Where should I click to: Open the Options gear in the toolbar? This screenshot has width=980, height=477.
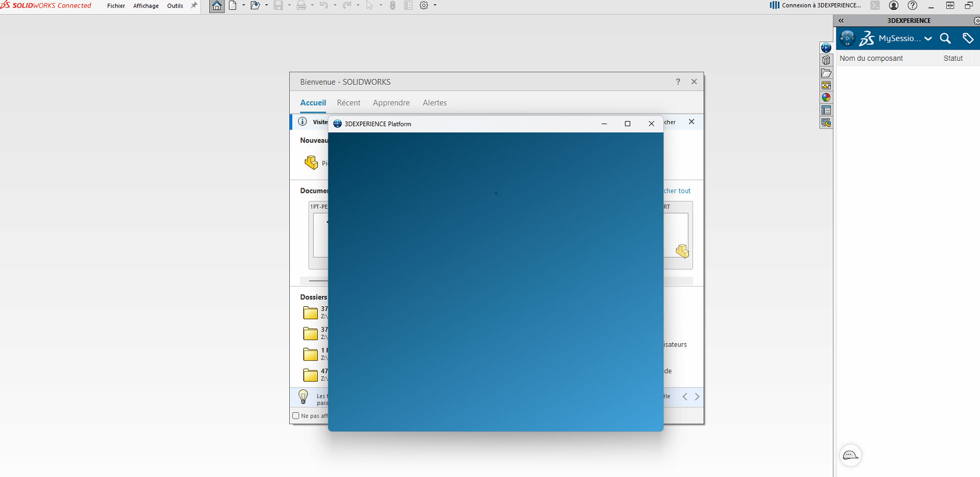(424, 6)
